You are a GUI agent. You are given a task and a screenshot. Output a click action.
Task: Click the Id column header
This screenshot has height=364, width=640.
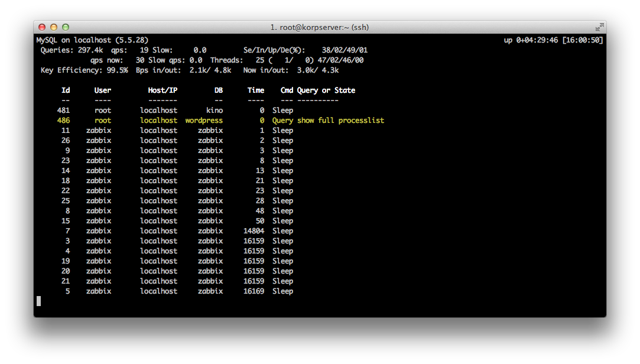[64, 90]
